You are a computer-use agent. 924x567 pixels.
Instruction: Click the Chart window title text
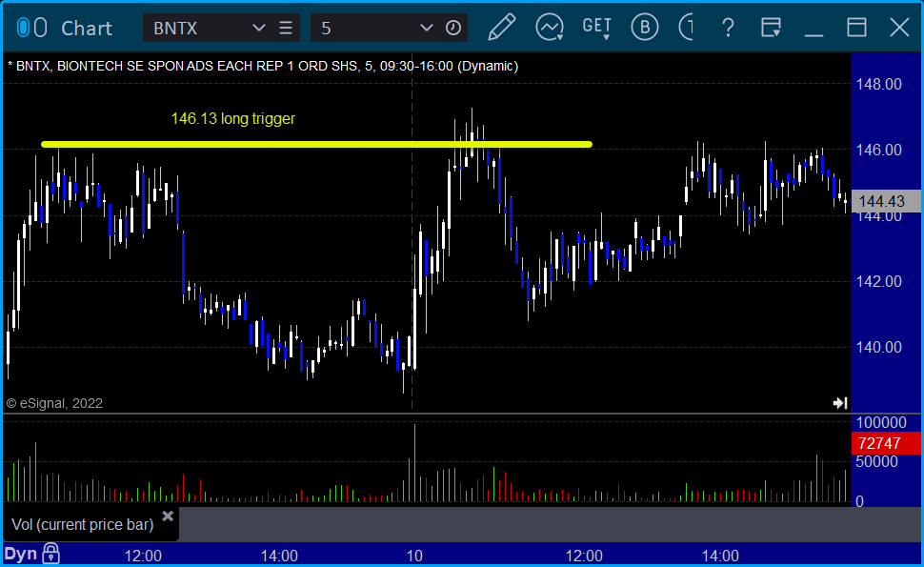pos(87,29)
